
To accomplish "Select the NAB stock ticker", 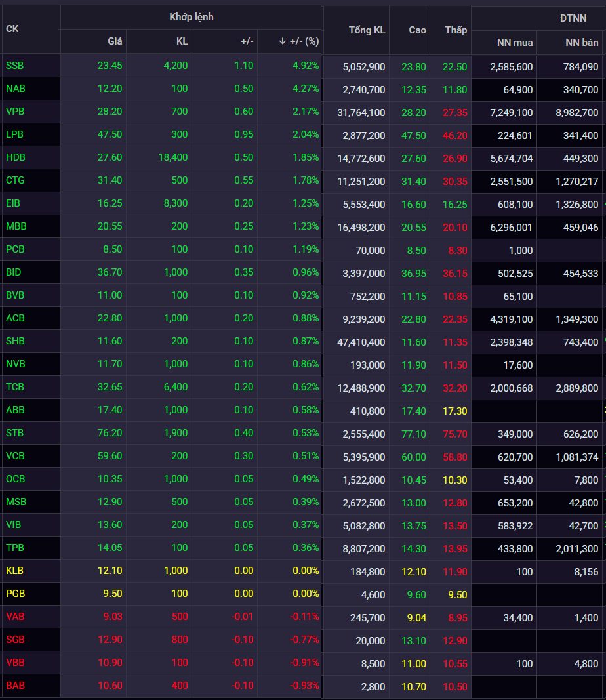I will coord(16,89).
